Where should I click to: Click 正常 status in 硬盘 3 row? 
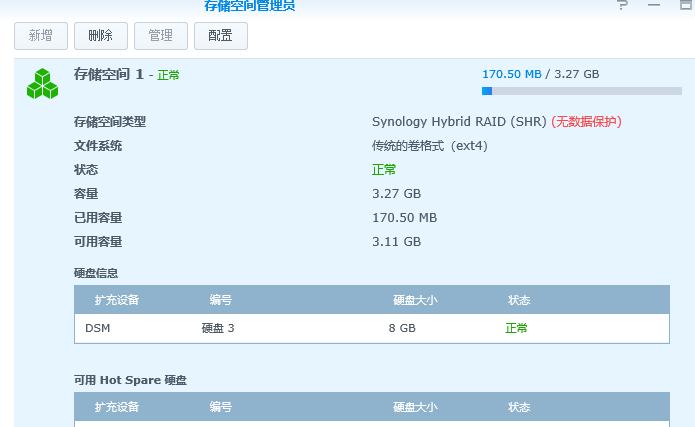[x=516, y=328]
